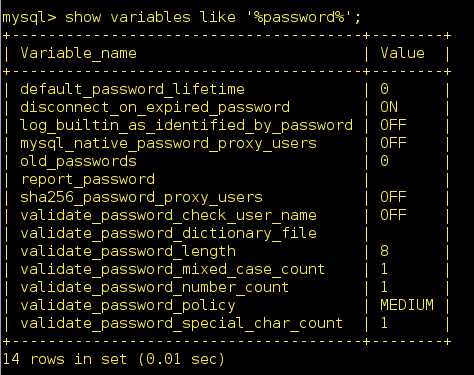Click validate_password_length variable name
The height and width of the screenshot is (375, 474).
(x=128, y=251)
